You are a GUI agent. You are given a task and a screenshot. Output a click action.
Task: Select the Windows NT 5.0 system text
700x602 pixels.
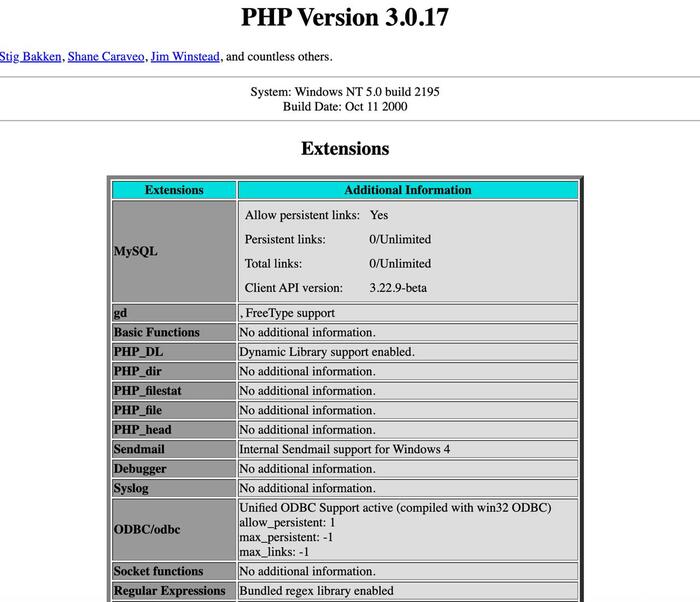click(x=344, y=92)
